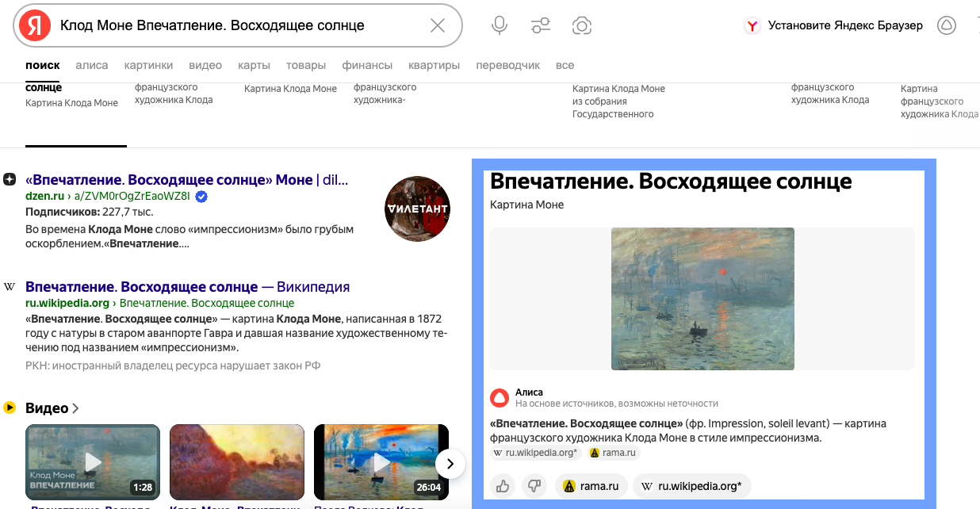This screenshot has height=509, width=980.
Task: Clear the search query with the X
Action: [x=438, y=25]
